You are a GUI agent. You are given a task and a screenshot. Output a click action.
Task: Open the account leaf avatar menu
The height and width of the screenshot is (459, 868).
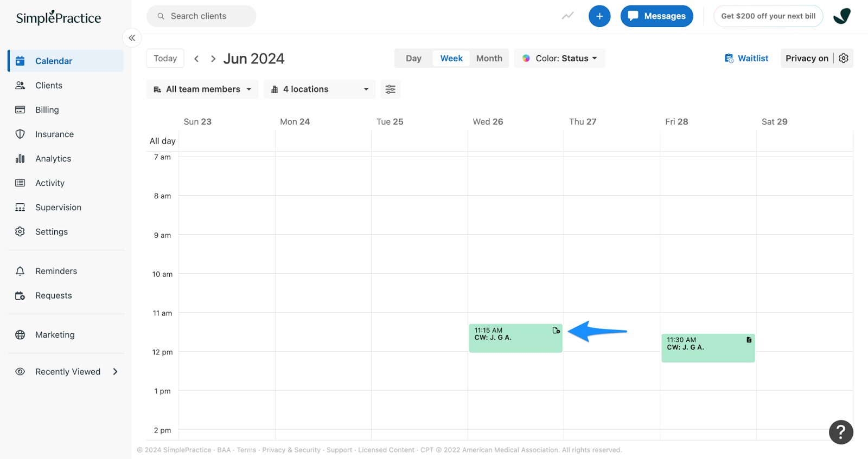point(842,16)
